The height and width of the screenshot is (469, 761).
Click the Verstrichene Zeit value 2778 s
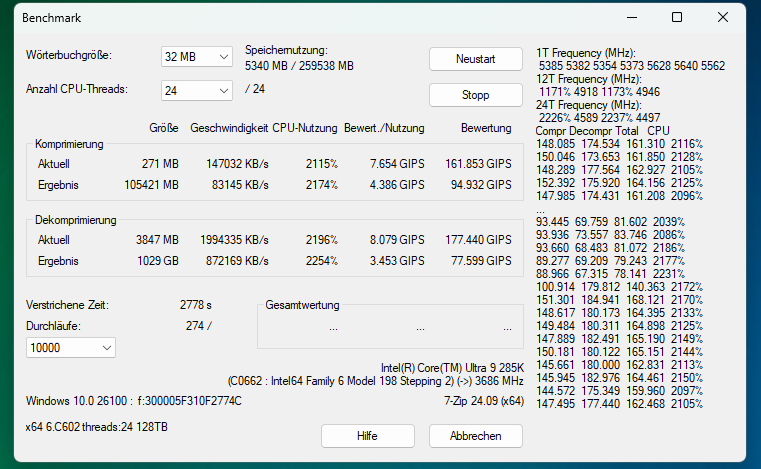tap(196, 304)
